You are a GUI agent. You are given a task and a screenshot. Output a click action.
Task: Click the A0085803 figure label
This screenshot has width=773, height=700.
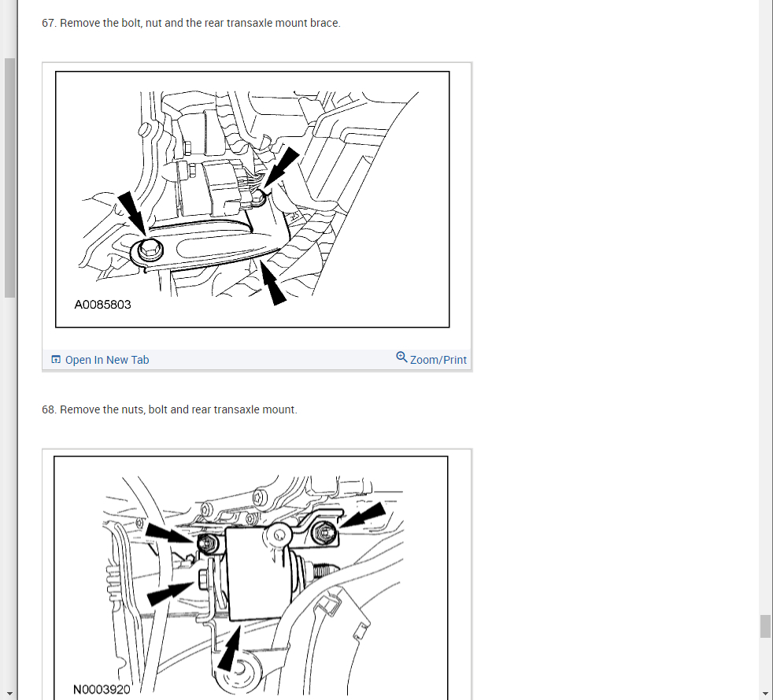(102, 305)
